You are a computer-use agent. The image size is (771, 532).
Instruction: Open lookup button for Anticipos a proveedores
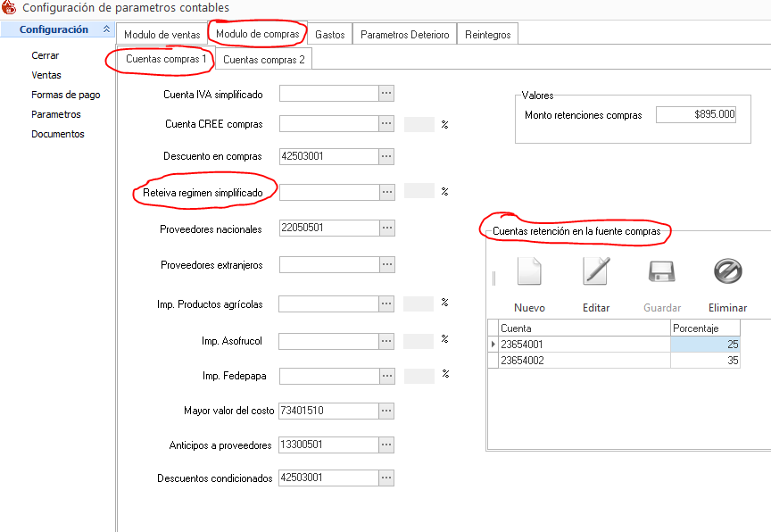[x=386, y=445]
